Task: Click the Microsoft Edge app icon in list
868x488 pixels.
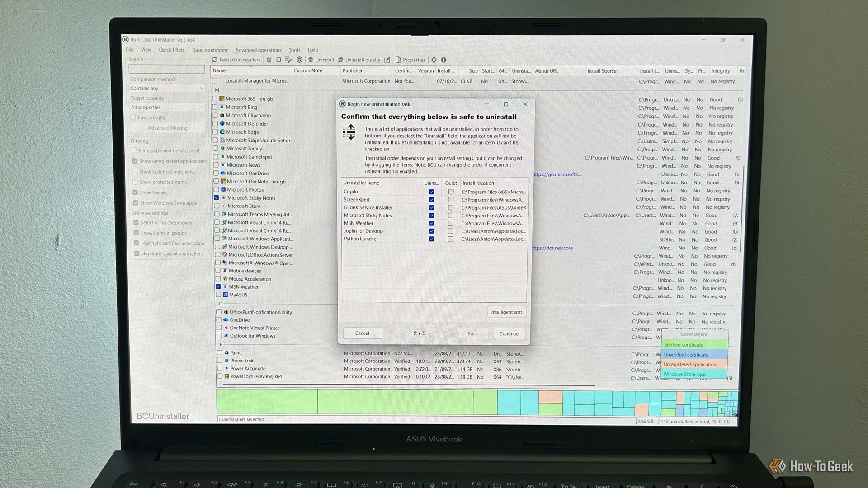Action: (222, 132)
